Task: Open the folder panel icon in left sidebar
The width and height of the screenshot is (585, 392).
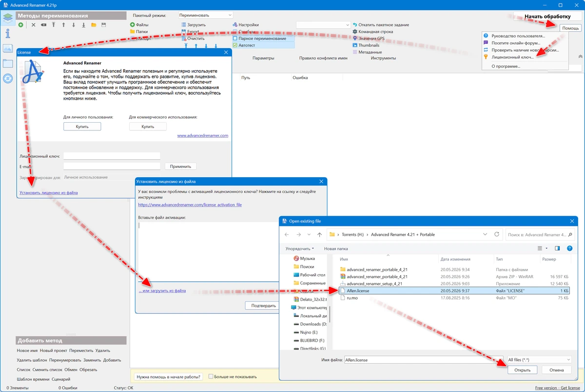Action: 8,63
